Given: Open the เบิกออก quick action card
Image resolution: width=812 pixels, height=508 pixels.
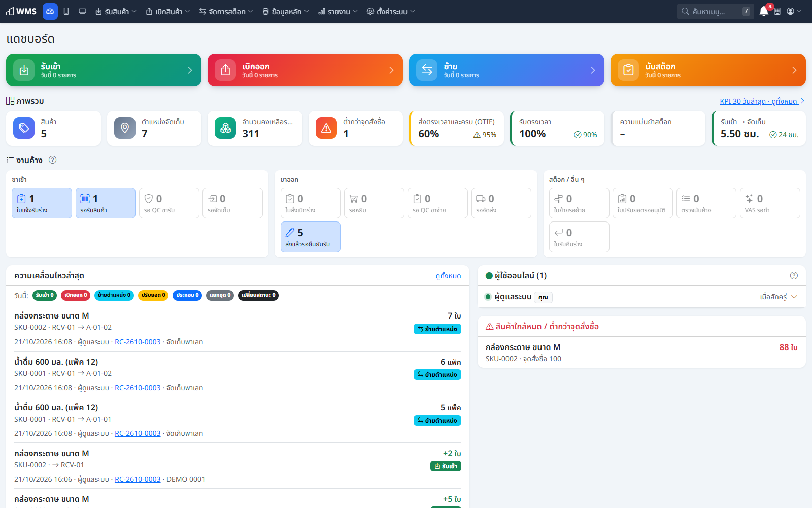Looking at the screenshot, I should coord(305,70).
